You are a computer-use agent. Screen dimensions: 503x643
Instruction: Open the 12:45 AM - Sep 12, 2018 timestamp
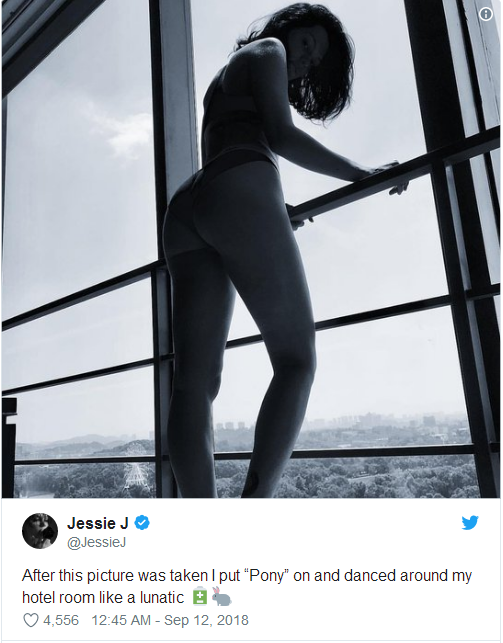tap(170, 620)
